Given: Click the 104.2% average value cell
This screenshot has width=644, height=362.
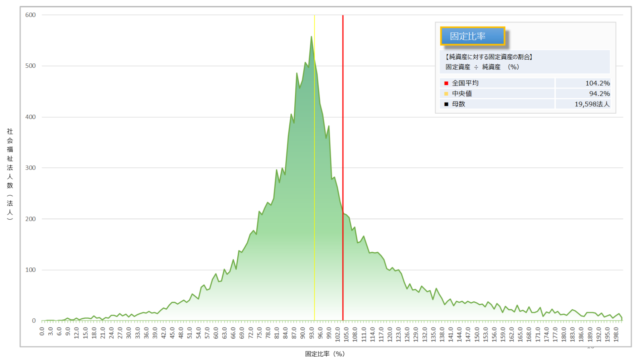Looking at the screenshot, I should (x=597, y=83).
